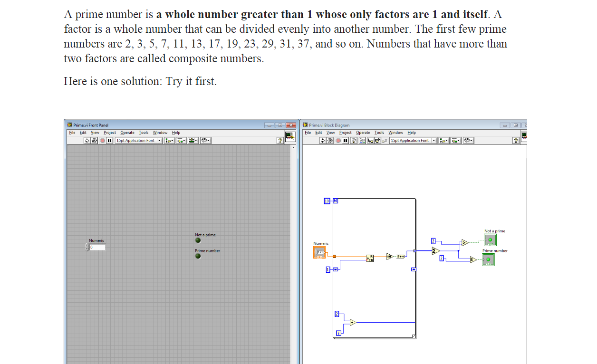This screenshot has width=597, height=364.
Task: Enable Highlight Execution on the block diagram
Action: click(x=354, y=141)
